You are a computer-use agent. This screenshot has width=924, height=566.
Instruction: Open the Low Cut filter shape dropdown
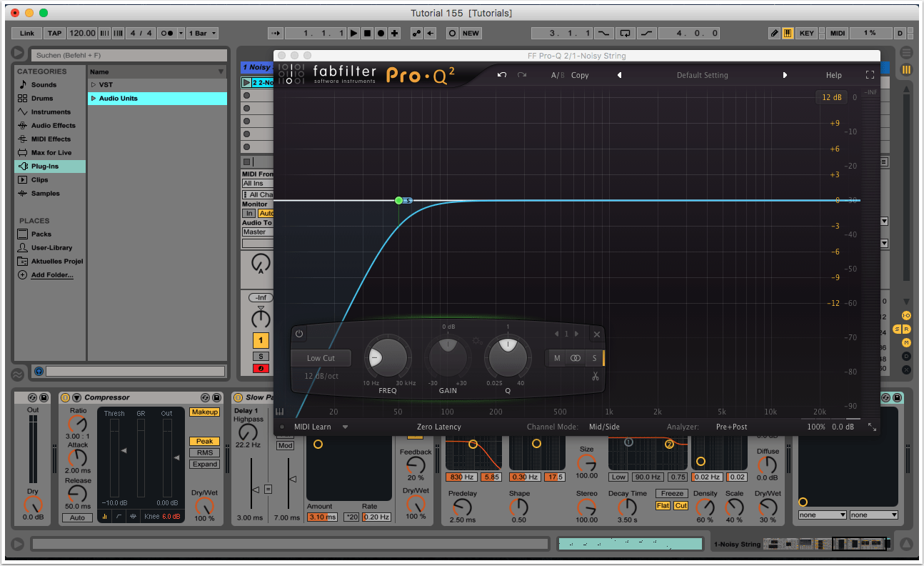[321, 358]
